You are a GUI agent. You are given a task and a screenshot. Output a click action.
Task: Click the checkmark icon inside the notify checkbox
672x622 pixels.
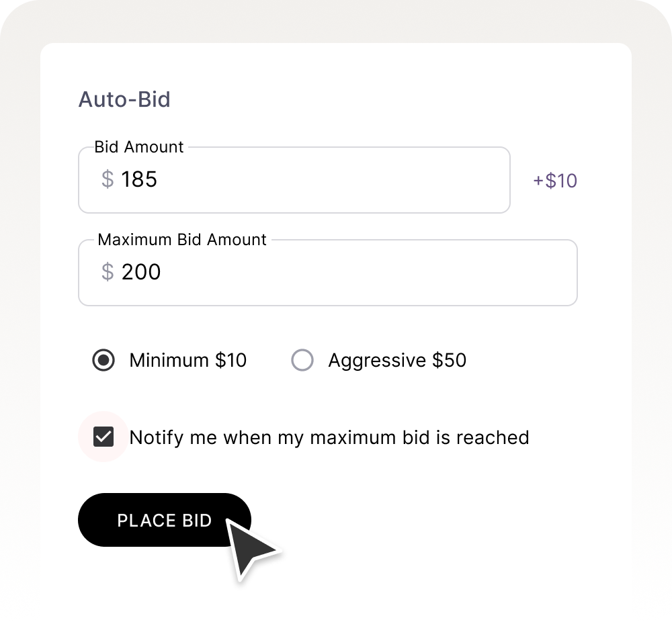pos(103,437)
